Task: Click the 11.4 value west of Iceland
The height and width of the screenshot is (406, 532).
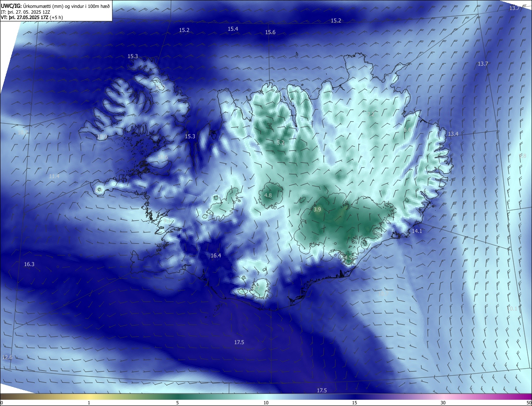Action: tap(54, 176)
